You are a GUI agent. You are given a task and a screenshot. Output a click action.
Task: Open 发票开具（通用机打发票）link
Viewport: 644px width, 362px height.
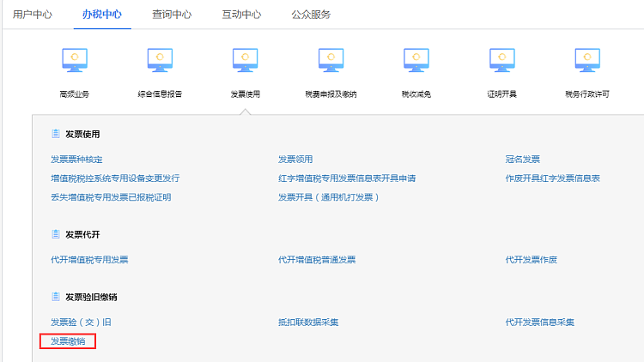click(x=328, y=197)
